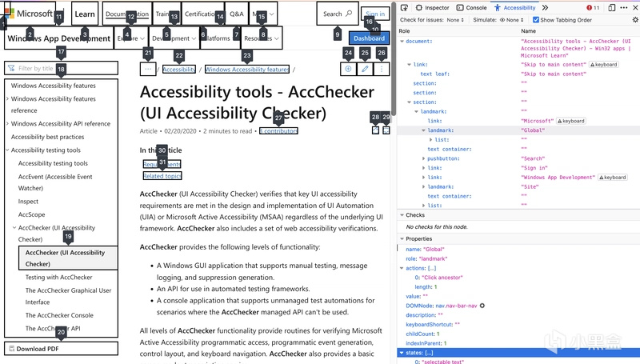Switch to the Inspector tab
Viewport: 640px width, 364px height.
432,8
